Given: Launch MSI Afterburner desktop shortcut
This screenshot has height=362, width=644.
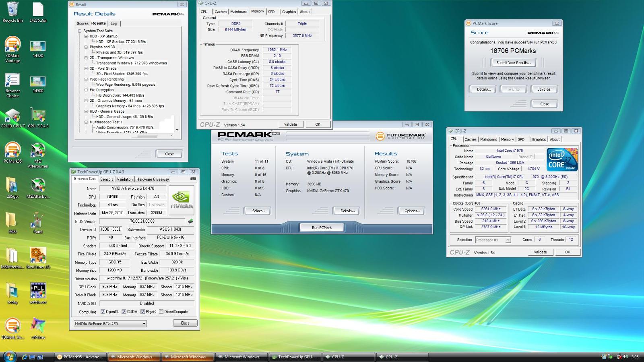Looking at the screenshot, I should pyautogui.click(x=38, y=155).
